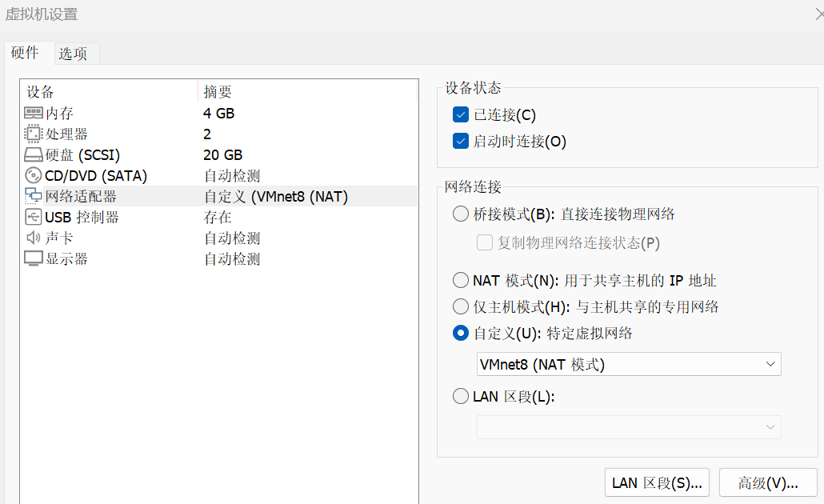Click the 摘要 column header
The image size is (824, 504).
[x=218, y=92]
